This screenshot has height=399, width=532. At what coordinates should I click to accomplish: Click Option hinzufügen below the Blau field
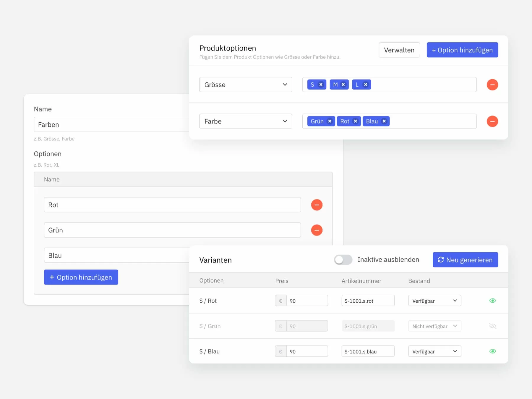point(81,277)
